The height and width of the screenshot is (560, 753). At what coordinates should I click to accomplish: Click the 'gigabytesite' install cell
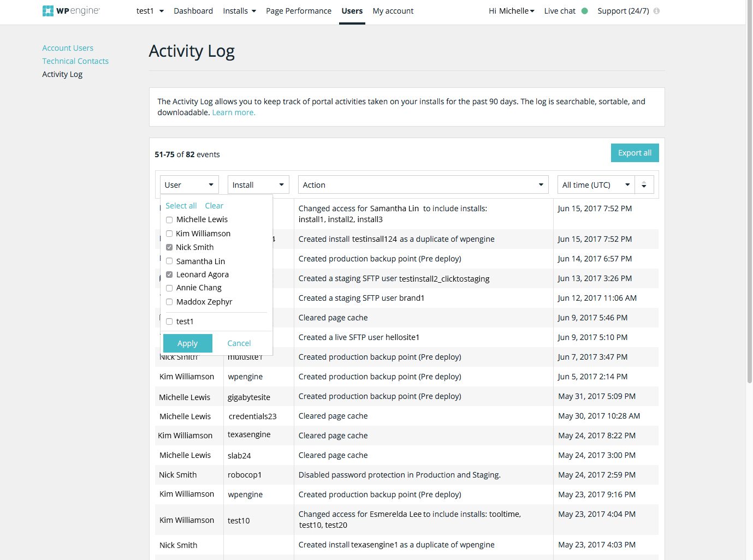point(249,397)
